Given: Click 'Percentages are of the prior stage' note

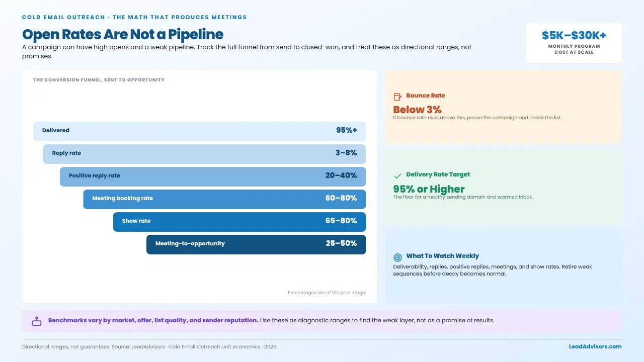Looking at the screenshot, I should point(327,293).
